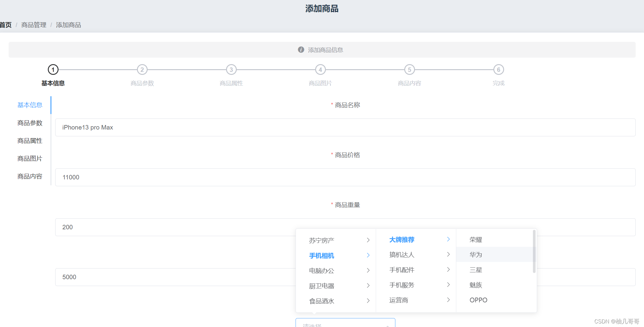
Task: Expand 苏宁房产 category arrow
Action: pos(368,240)
